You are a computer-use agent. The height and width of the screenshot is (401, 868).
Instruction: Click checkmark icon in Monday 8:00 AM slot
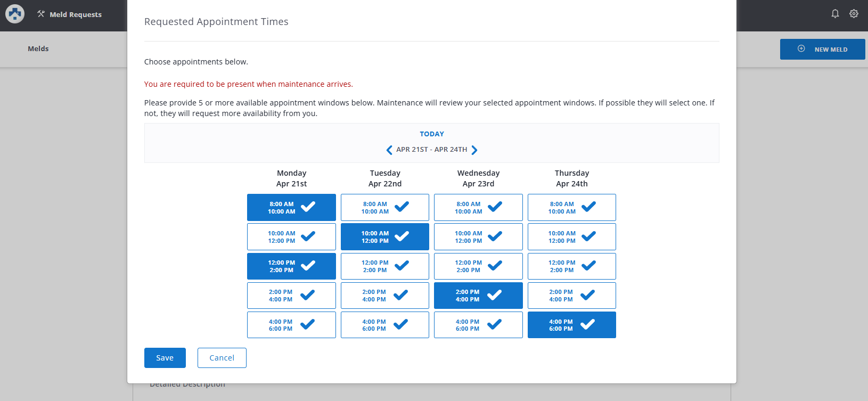point(308,207)
